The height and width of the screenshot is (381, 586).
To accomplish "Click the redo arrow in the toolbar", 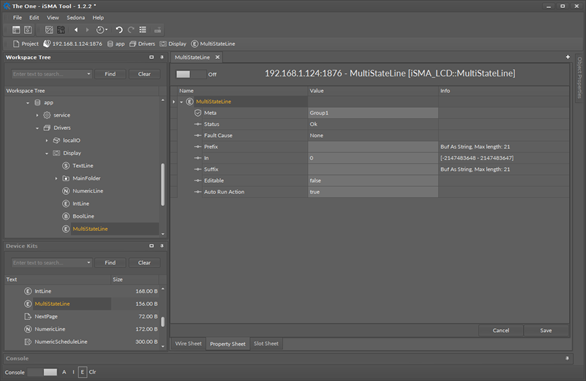I will tap(131, 30).
